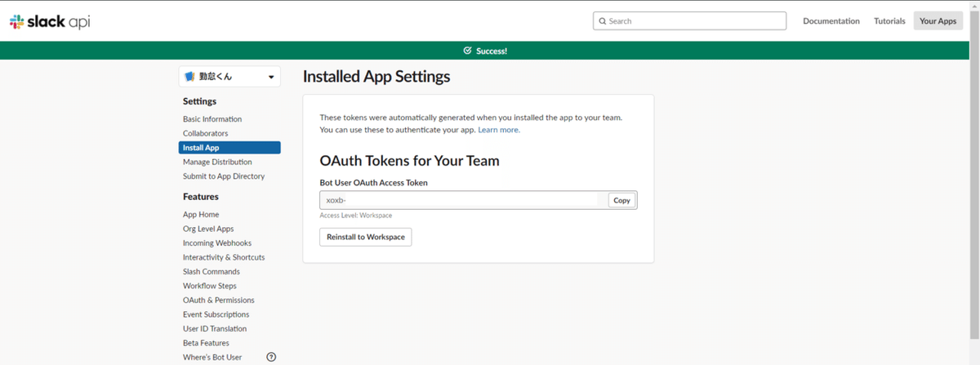Screen dimensions: 980x365
Task: Click the help icon beside Where's Bot User
Action: [x=271, y=357]
